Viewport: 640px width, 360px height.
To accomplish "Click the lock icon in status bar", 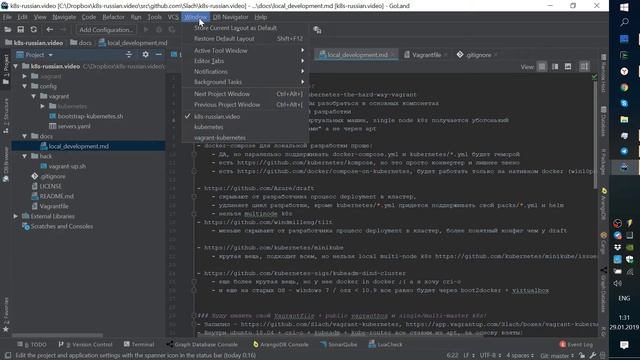I will (582, 356).
